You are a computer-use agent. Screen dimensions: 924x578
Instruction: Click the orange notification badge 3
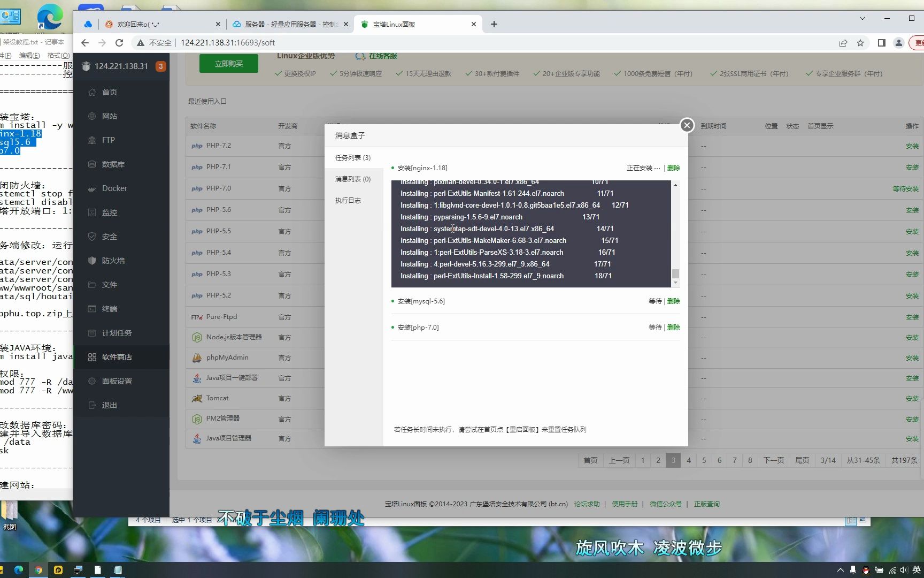[x=160, y=66]
